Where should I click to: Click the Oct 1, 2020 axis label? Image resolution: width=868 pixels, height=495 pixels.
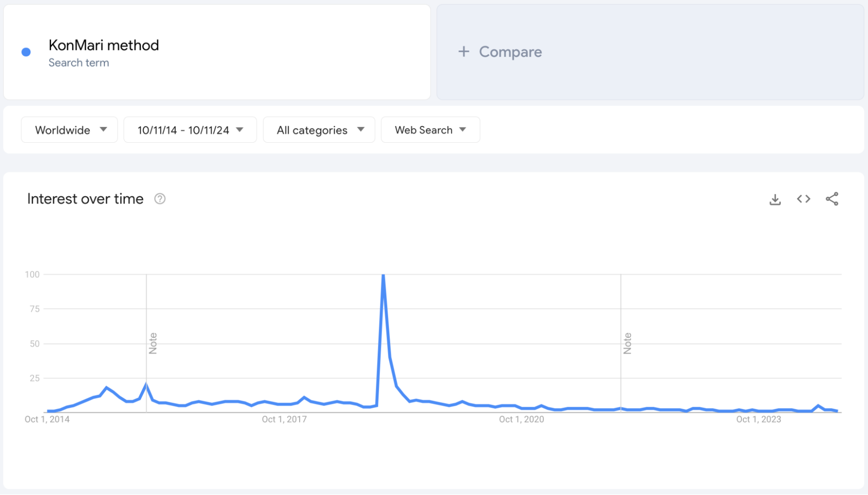tap(521, 419)
